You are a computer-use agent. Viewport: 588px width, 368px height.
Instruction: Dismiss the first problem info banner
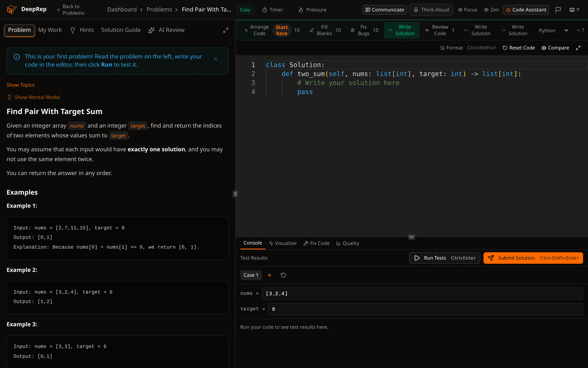coord(216,59)
